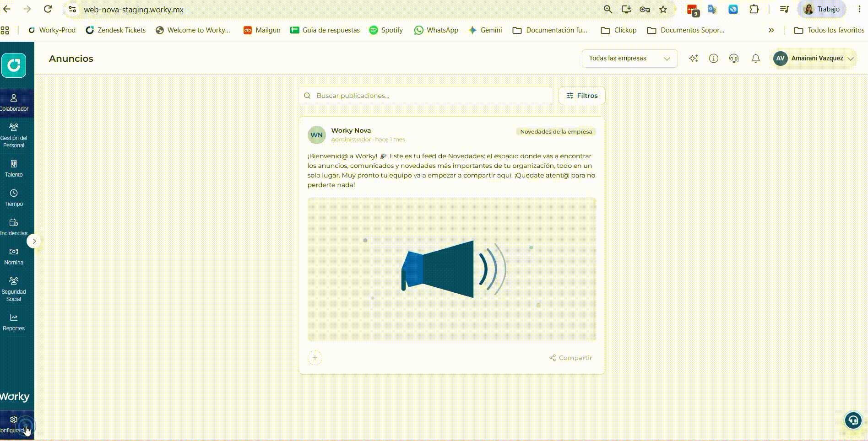Open the Documentación bookmark folder
Screen dimensions: 868x441
pyautogui.click(x=550, y=30)
